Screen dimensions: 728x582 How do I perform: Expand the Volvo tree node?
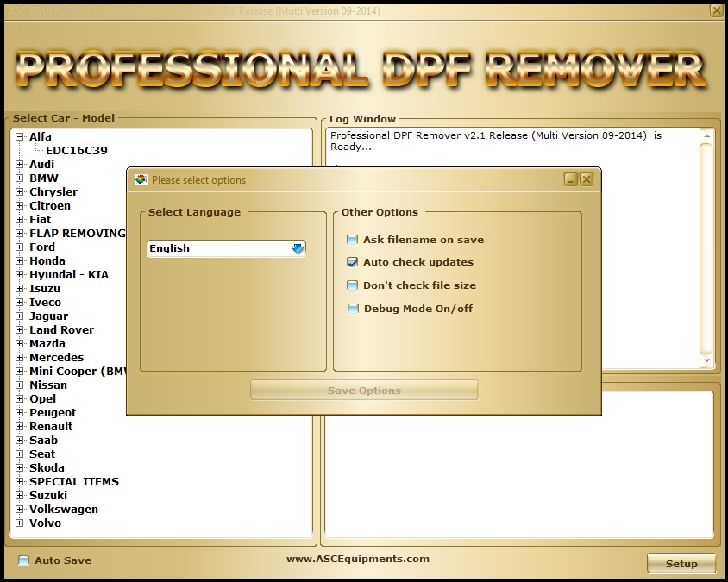[x=19, y=523]
